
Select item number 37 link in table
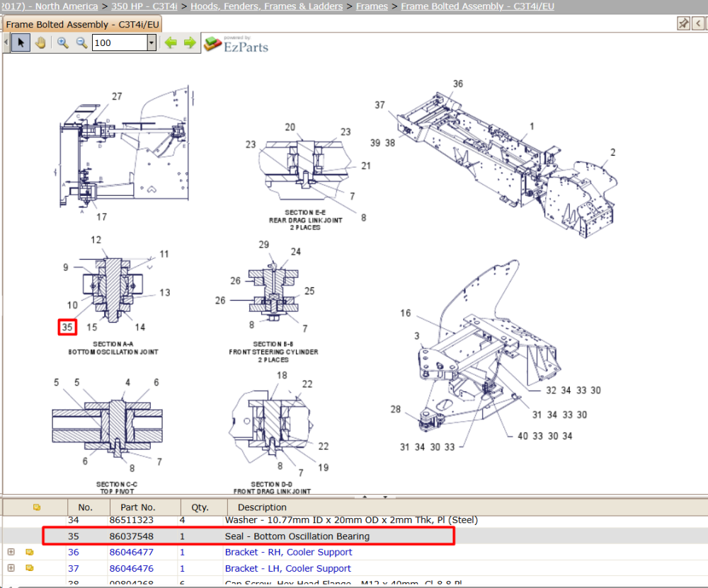click(74, 568)
